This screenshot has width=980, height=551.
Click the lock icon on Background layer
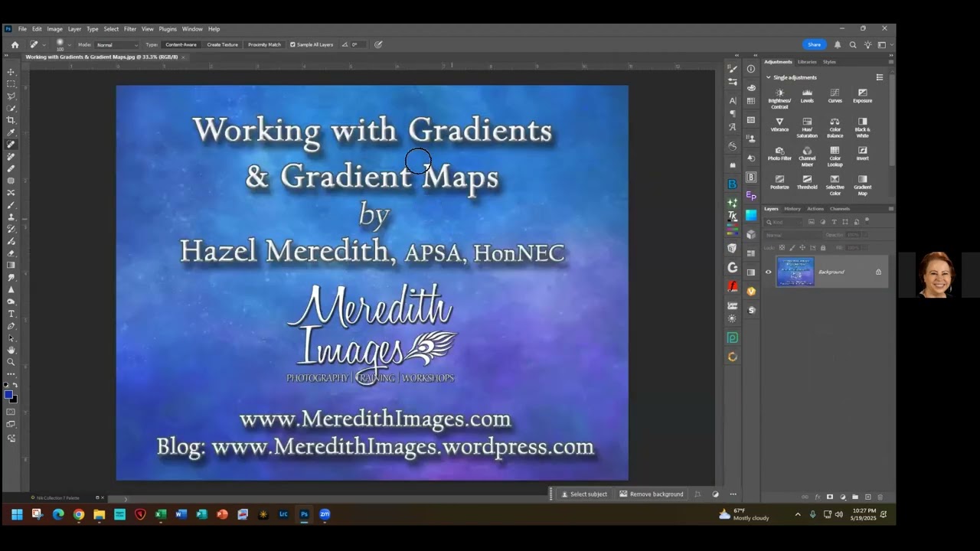pyautogui.click(x=878, y=272)
